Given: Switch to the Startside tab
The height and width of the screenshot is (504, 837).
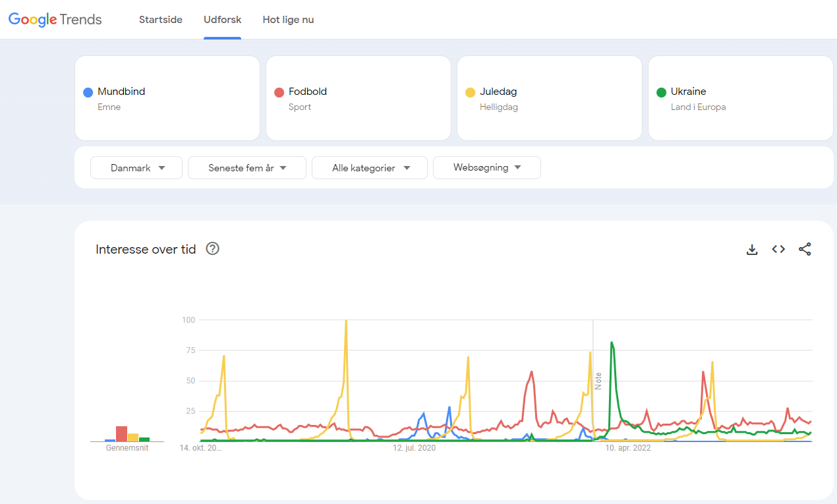Looking at the screenshot, I should (160, 20).
